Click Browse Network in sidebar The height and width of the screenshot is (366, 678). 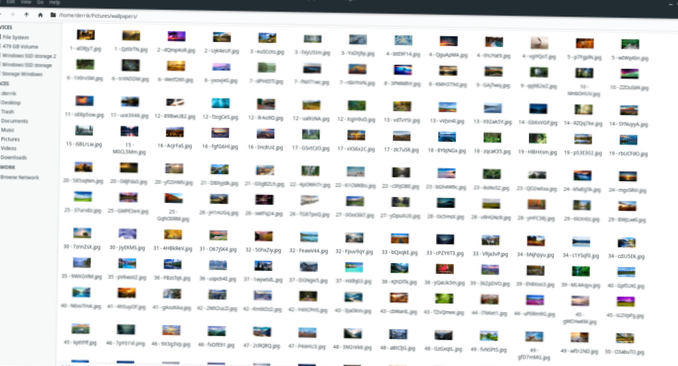(19, 177)
